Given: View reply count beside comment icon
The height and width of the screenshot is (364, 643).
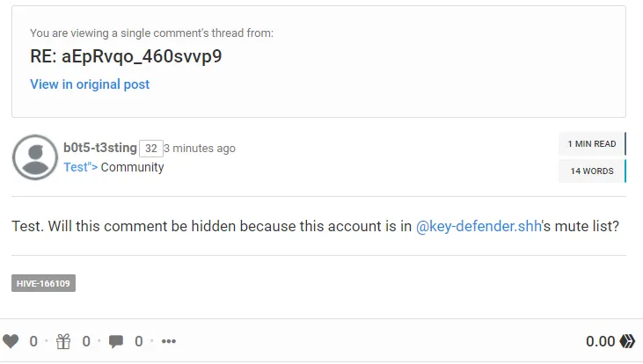Looking at the screenshot, I should [x=139, y=341].
